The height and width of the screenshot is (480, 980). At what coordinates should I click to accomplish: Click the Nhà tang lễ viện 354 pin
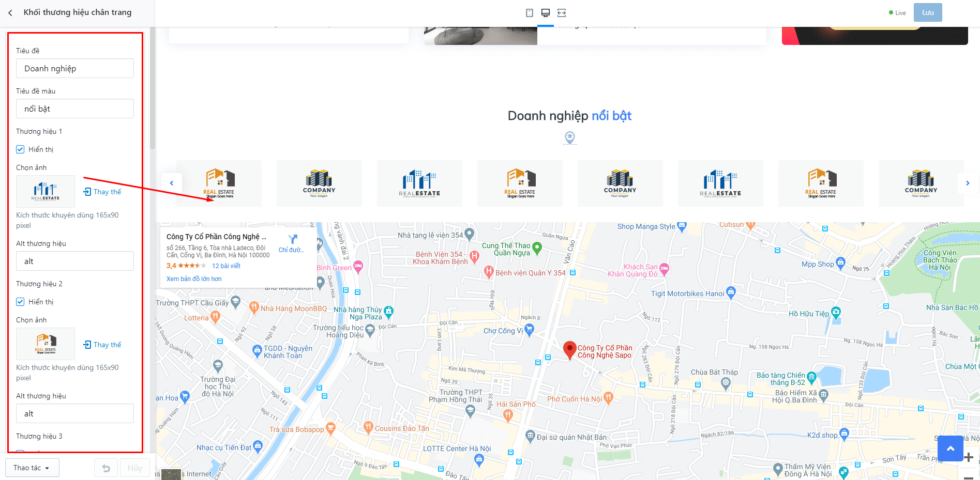tap(470, 234)
